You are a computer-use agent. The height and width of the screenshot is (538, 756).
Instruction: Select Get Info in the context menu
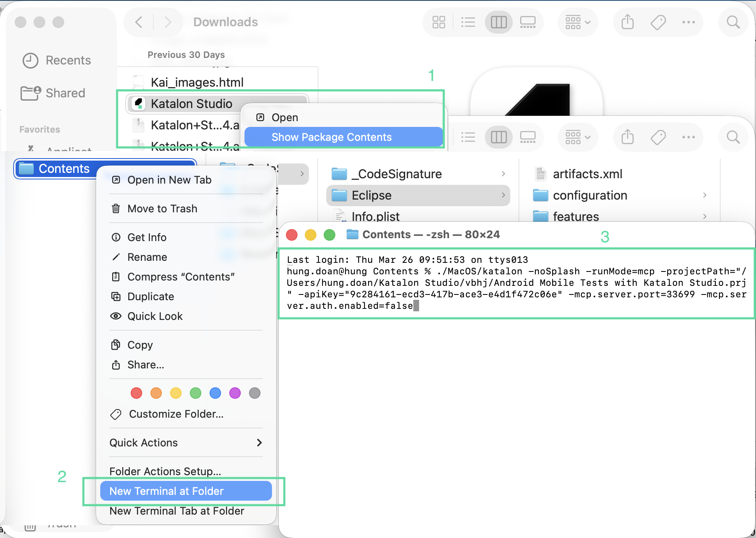coord(147,237)
